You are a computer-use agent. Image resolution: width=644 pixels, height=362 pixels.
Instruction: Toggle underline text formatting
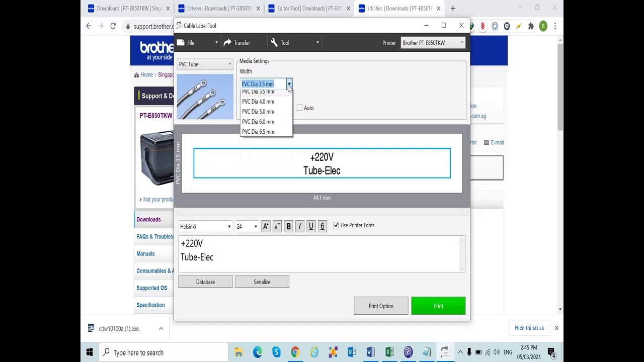[x=311, y=227]
